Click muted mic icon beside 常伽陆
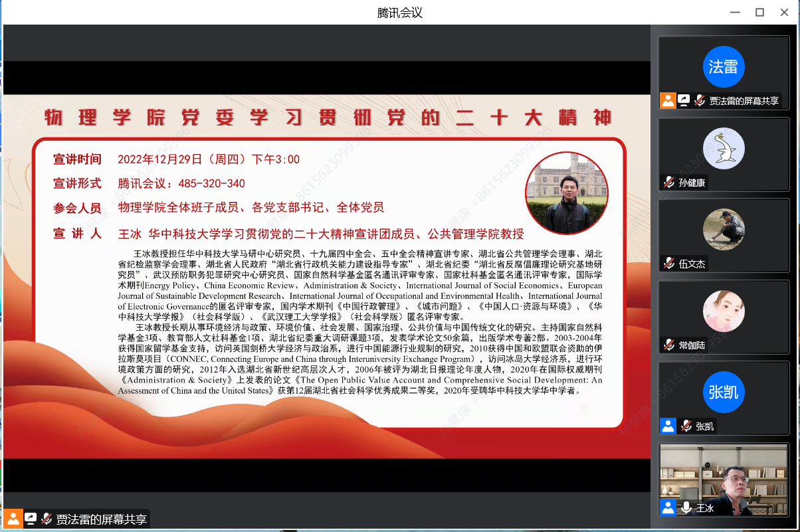Screen dimensions: 800x532 [669, 345]
